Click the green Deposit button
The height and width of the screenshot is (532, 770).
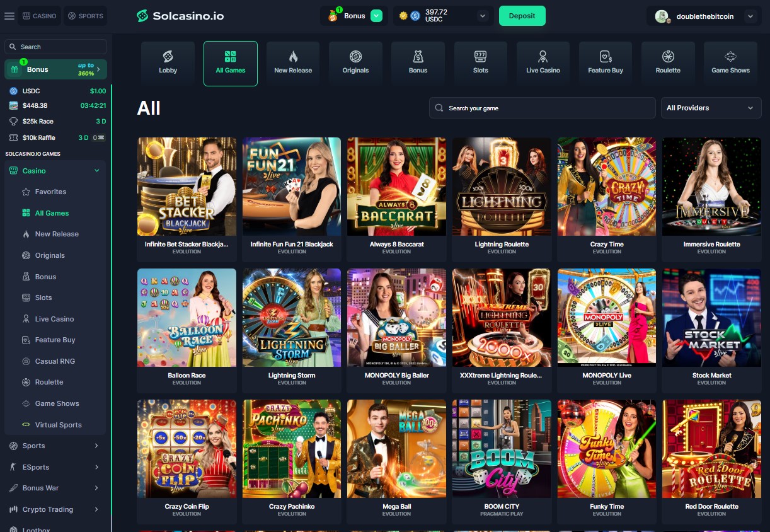click(x=522, y=16)
